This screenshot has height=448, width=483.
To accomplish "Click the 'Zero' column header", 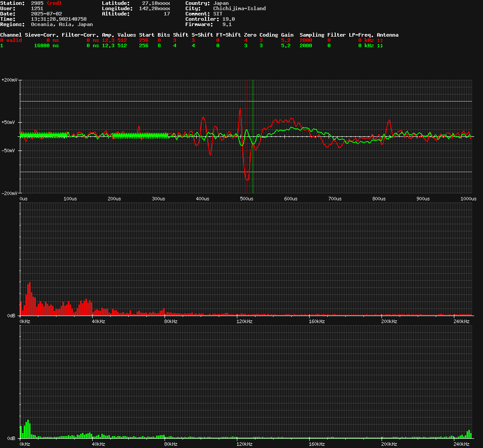I will (250, 35).
